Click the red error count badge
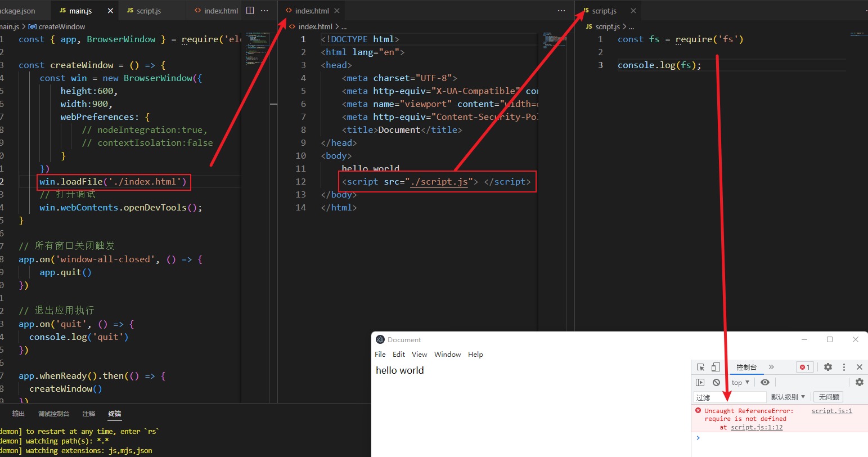 click(804, 368)
